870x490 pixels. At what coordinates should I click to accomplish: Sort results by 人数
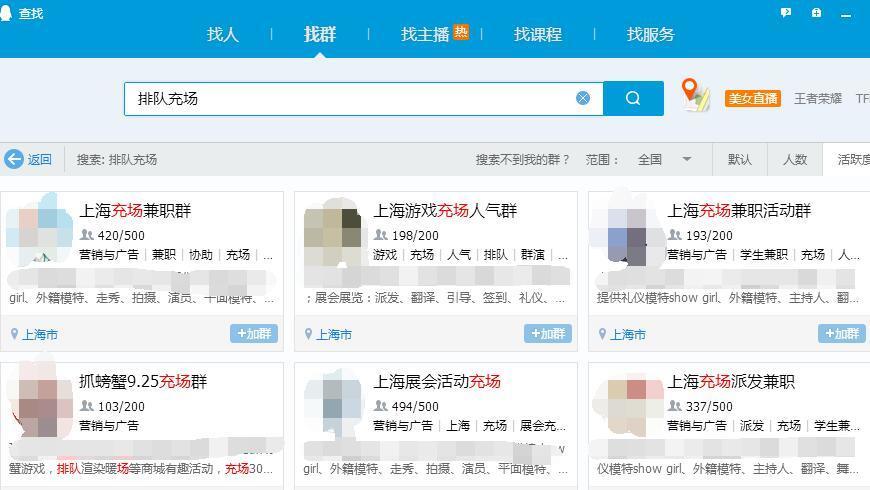click(795, 160)
